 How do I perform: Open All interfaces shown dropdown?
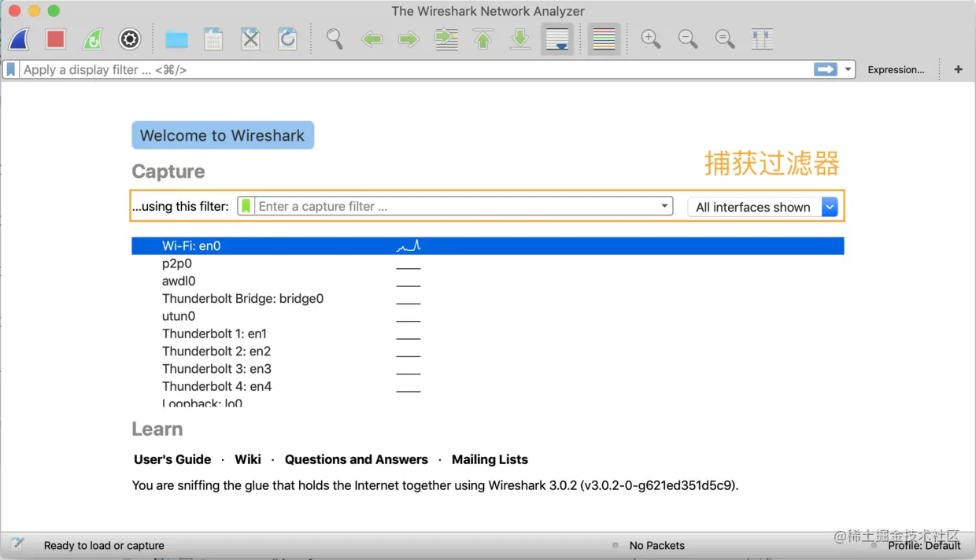[x=763, y=207]
